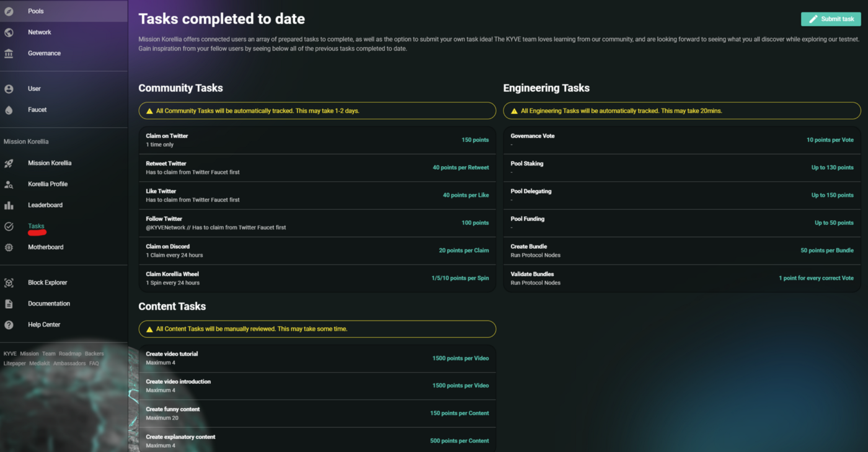Click the User profile icon
Image resolution: width=868 pixels, height=452 pixels.
coord(9,89)
